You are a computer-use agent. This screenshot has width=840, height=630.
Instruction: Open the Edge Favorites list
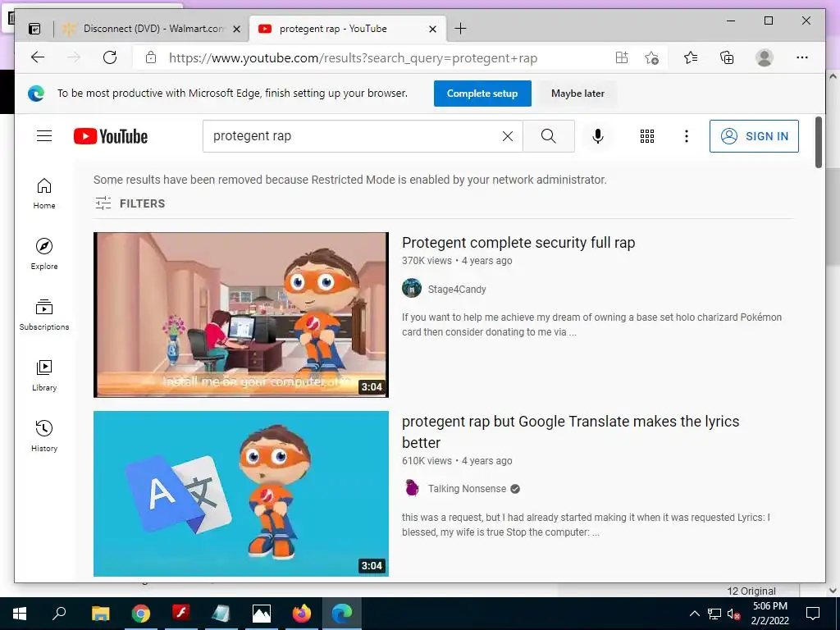tap(691, 57)
